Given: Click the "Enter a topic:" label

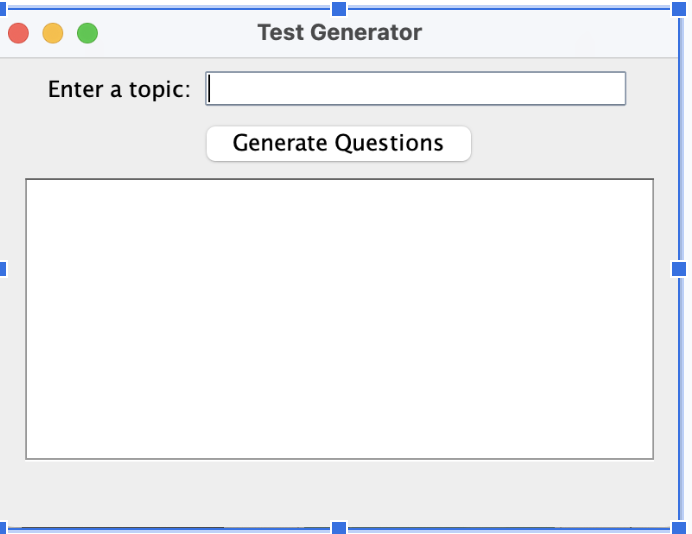Looking at the screenshot, I should pyautogui.click(x=119, y=89).
